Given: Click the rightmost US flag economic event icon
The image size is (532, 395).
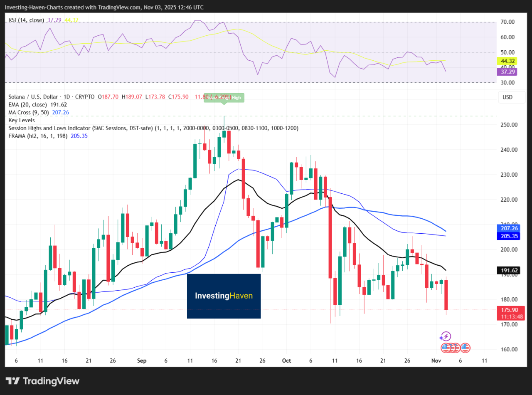Looking at the screenshot, I should pos(465,347).
